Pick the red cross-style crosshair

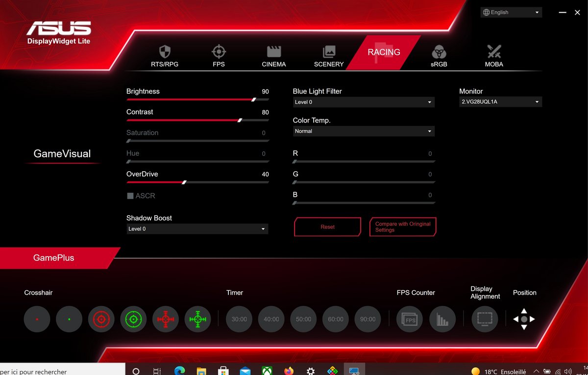click(166, 319)
